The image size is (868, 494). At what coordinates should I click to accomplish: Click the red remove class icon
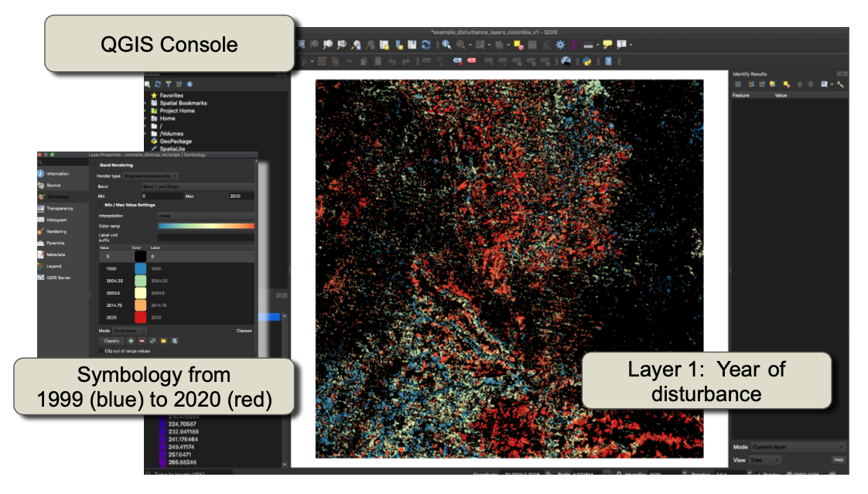click(142, 340)
